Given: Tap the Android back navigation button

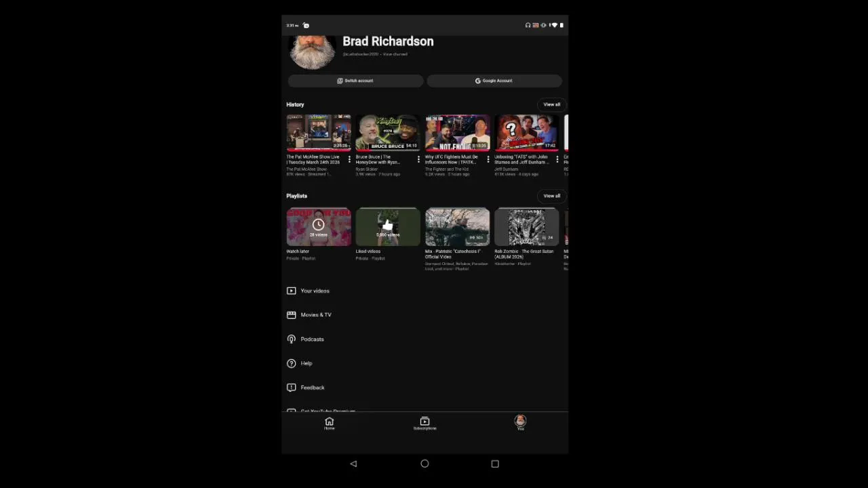Looking at the screenshot, I should tap(353, 464).
